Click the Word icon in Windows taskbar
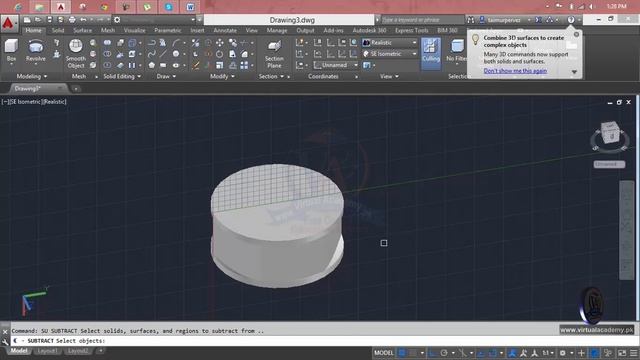Viewport: 640px width, 360px height. click(190, 7)
